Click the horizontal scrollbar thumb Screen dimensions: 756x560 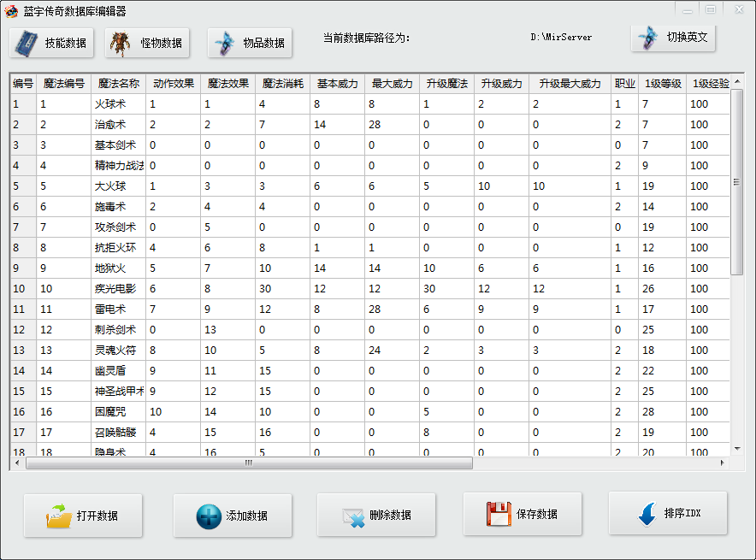pyautogui.click(x=249, y=463)
